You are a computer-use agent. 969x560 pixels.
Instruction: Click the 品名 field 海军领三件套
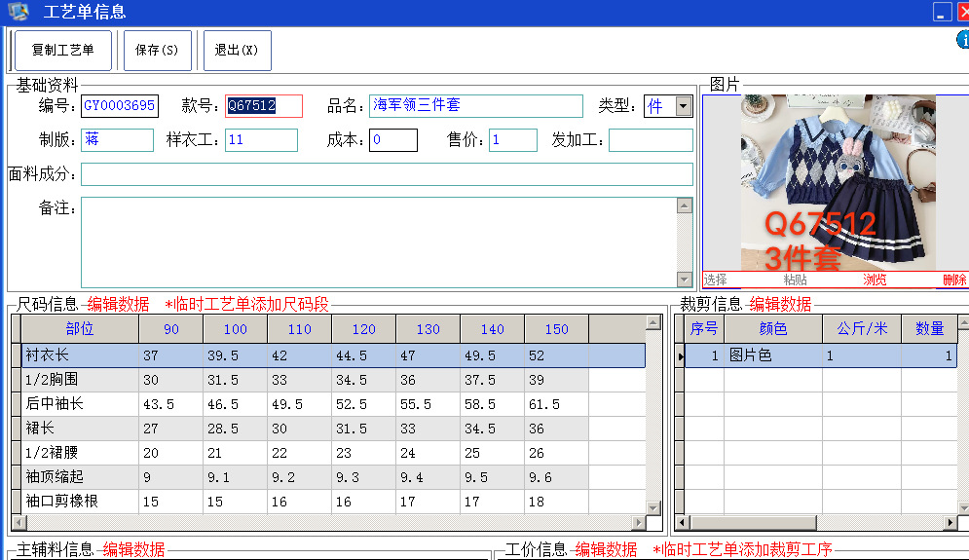[x=476, y=106]
